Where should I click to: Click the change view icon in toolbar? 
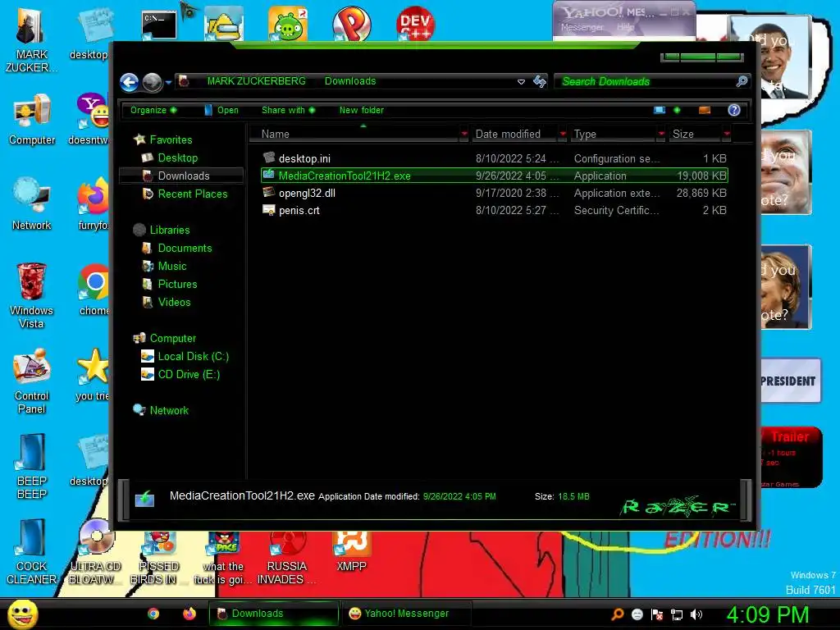tap(660, 110)
